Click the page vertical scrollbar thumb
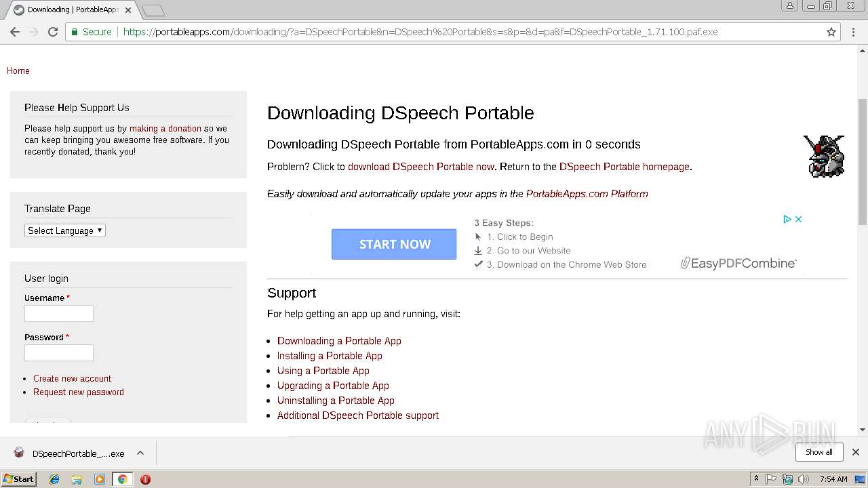The height and width of the screenshot is (488, 868). point(863,161)
